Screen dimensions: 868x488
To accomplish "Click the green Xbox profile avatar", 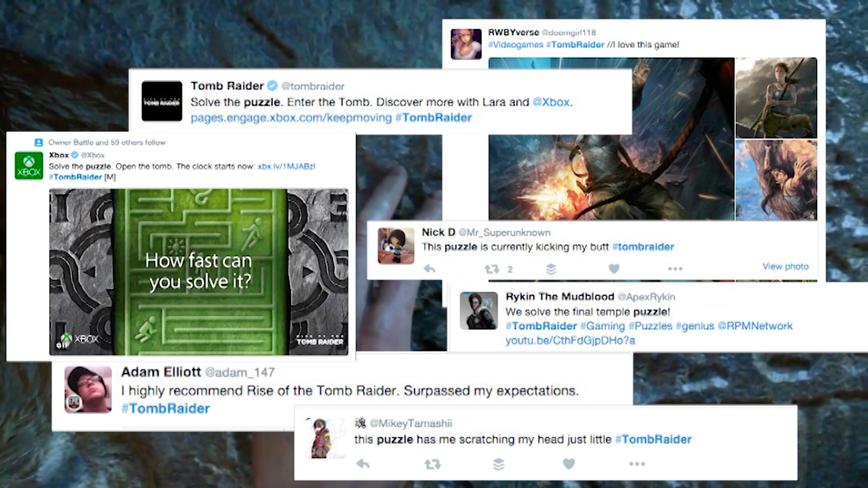I will point(29,165).
